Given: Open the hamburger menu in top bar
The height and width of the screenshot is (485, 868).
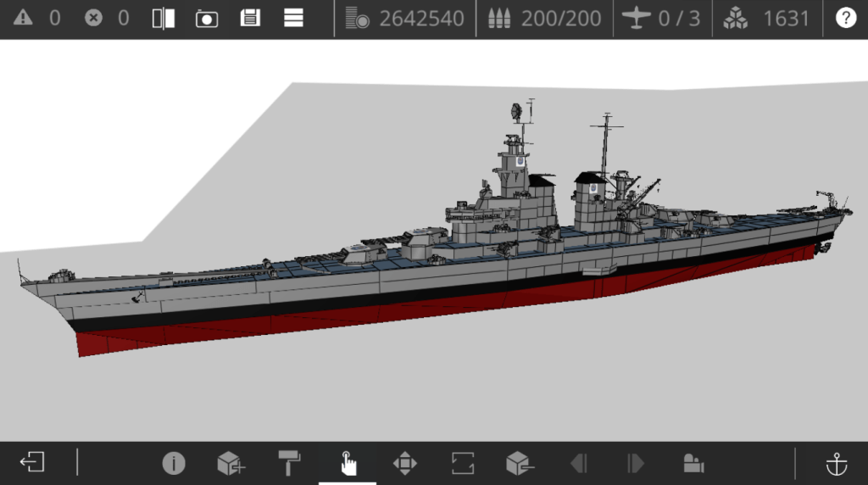Looking at the screenshot, I should (x=293, y=19).
